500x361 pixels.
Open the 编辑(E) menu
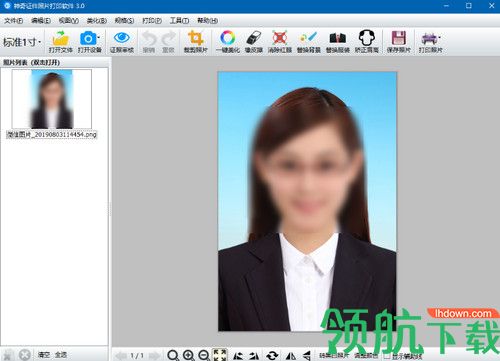click(41, 21)
